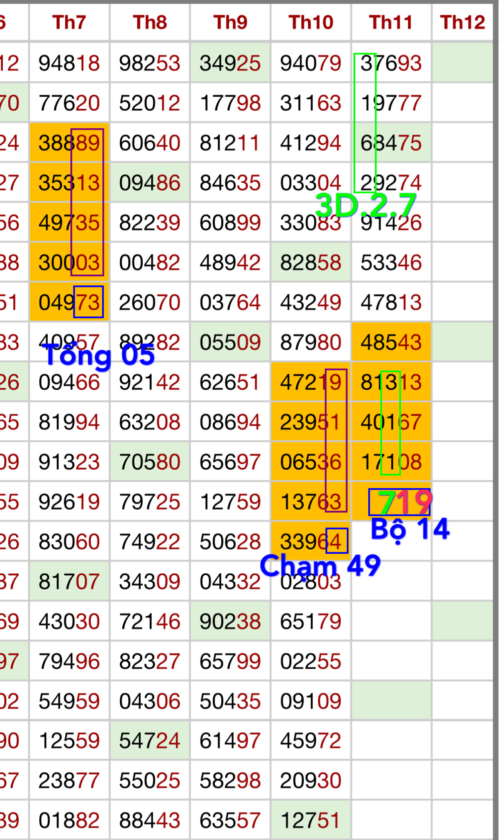The height and width of the screenshot is (840, 504).
Task: Click the Th7 column header
Action: 69,22
